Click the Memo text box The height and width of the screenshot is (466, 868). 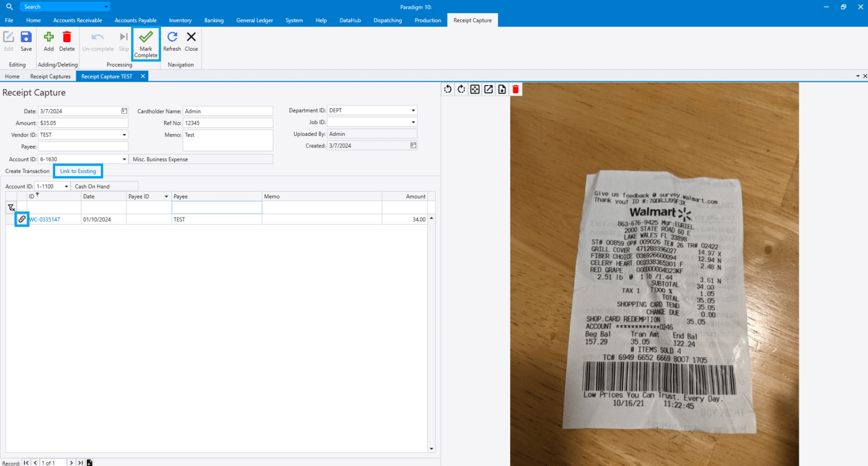pyautogui.click(x=228, y=140)
